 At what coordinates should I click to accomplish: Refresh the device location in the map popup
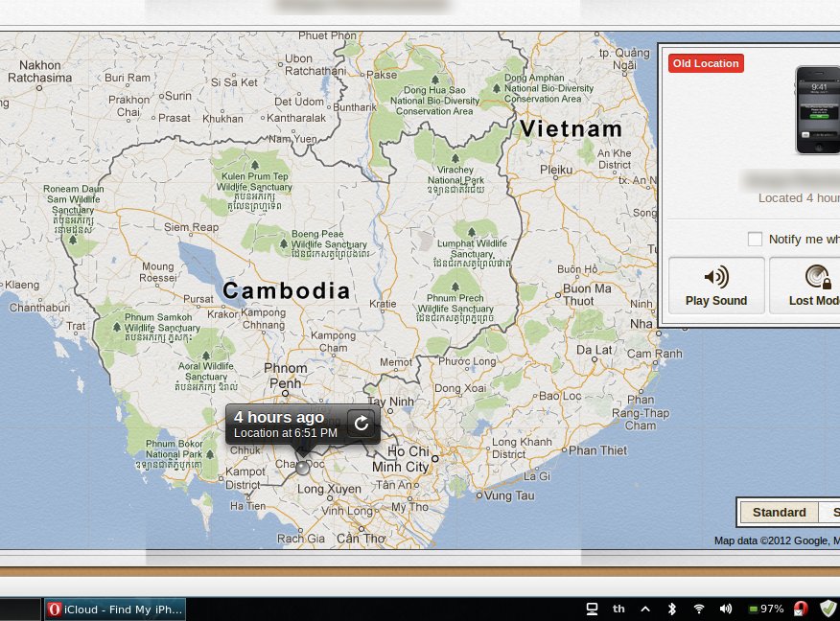(x=362, y=424)
